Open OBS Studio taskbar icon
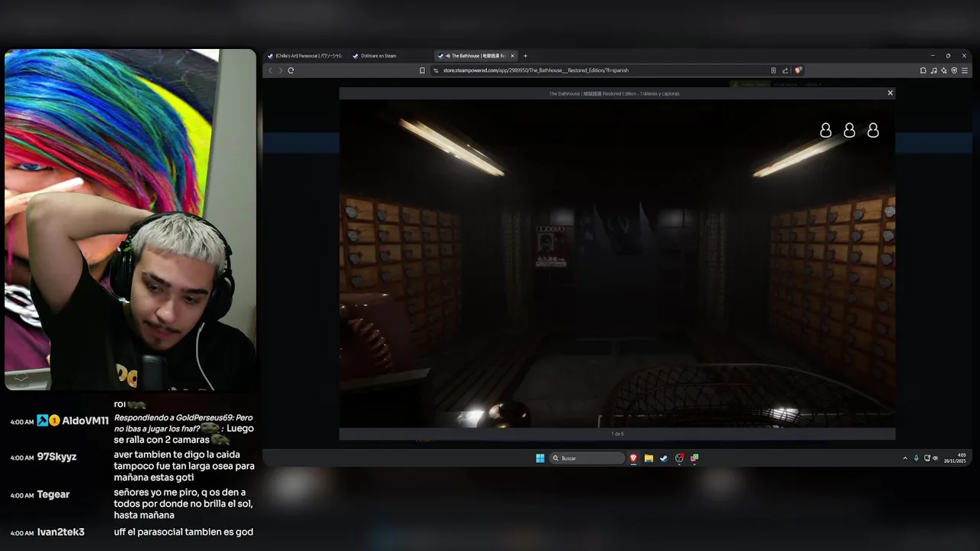This screenshot has height=551, width=980. click(x=679, y=458)
